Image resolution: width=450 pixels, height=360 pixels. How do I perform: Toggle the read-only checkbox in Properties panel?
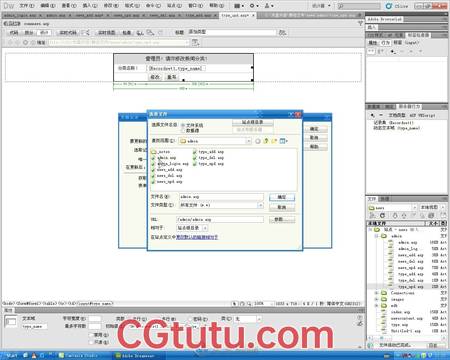(91, 342)
